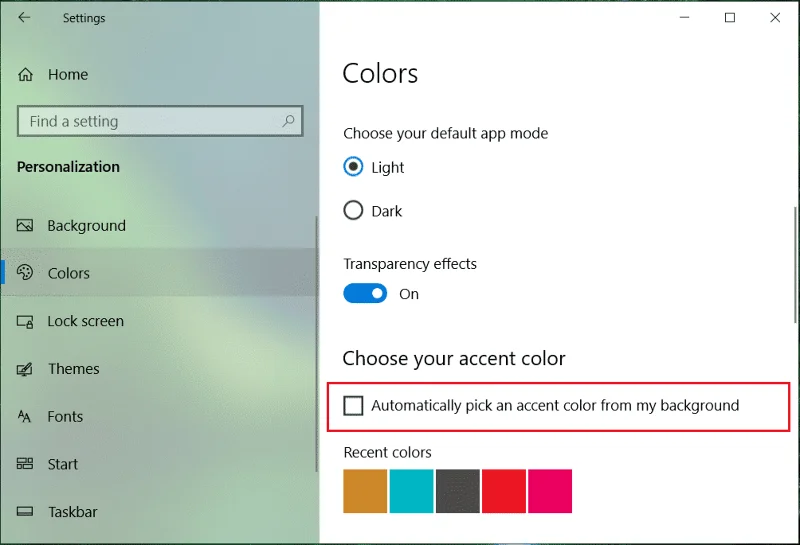Go back with the arrow icon
The height and width of the screenshot is (545, 800).
(x=24, y=18)
